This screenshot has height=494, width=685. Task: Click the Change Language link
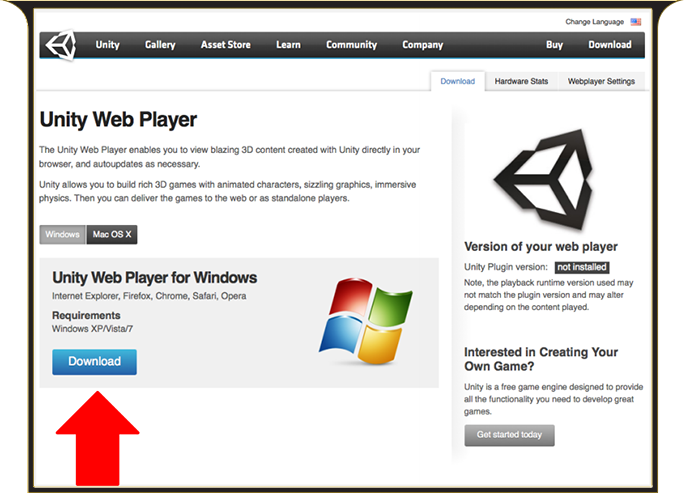[595, 22]
